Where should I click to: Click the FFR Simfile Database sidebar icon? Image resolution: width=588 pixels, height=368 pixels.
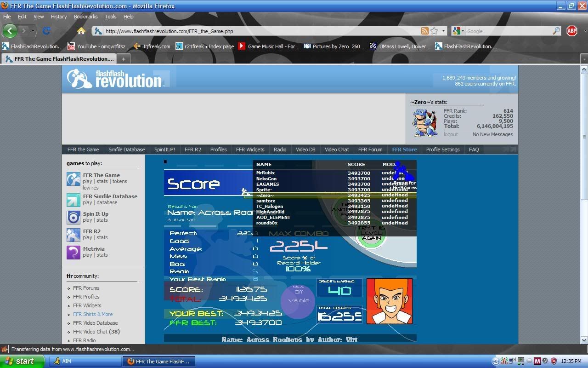[x=73, y=200]
